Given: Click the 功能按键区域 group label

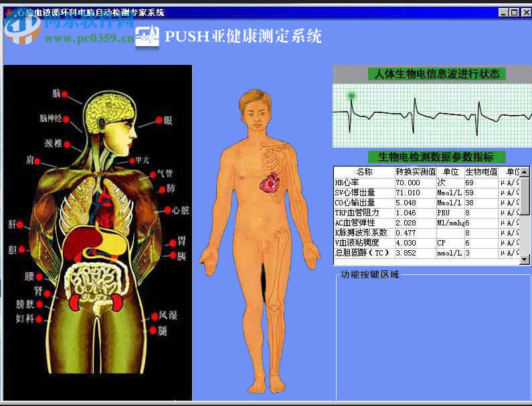Looking at the screenshot, I should tap(370, 274).
